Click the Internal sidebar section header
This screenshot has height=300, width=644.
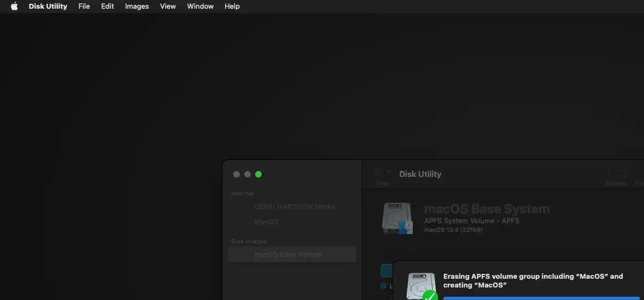click(x=243, y=194)
